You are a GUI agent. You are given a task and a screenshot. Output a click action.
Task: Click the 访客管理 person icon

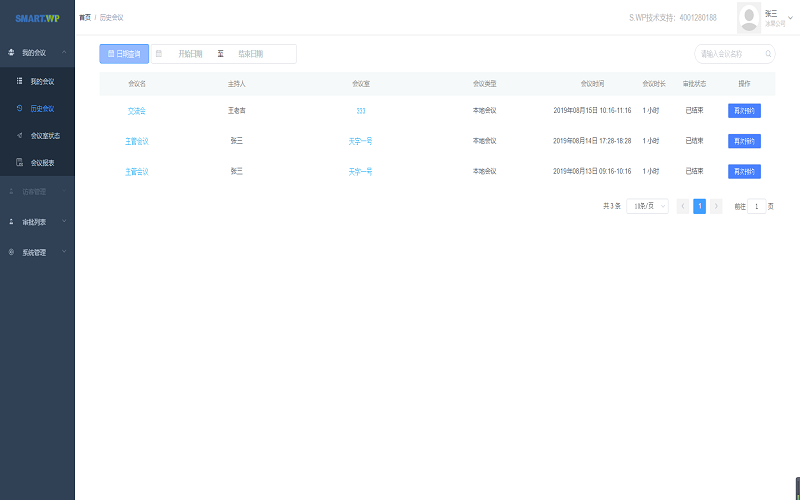[x=11, y=191]
